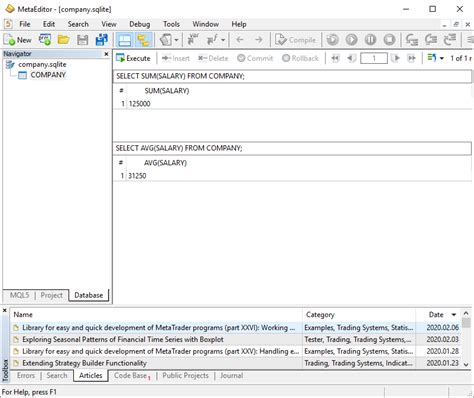Open the Search menu

click(78, 24)
